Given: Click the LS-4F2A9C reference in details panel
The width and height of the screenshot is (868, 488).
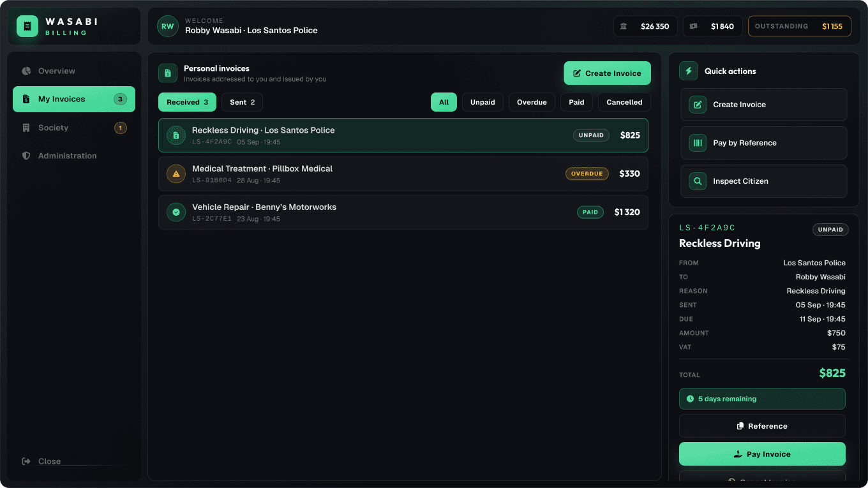Looking at the screenshot, I should click(x=707, y=228).
